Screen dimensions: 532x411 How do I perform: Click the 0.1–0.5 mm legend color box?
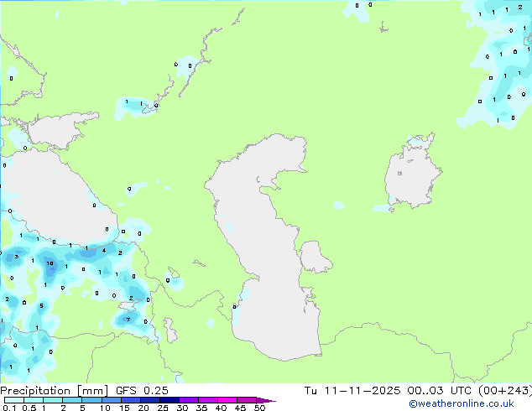[14, 400]
